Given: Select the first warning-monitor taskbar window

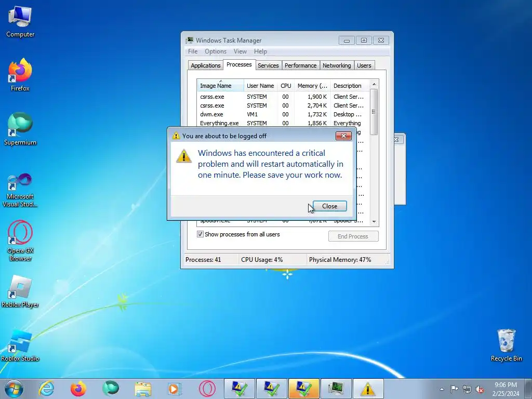Looking at the screenshot, I should (x=239, y=389).
